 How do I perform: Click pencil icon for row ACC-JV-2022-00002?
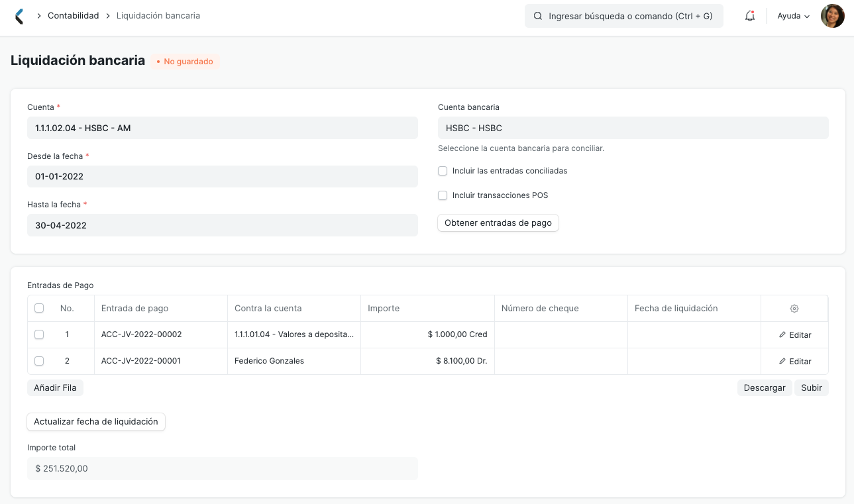pos(782,335)
